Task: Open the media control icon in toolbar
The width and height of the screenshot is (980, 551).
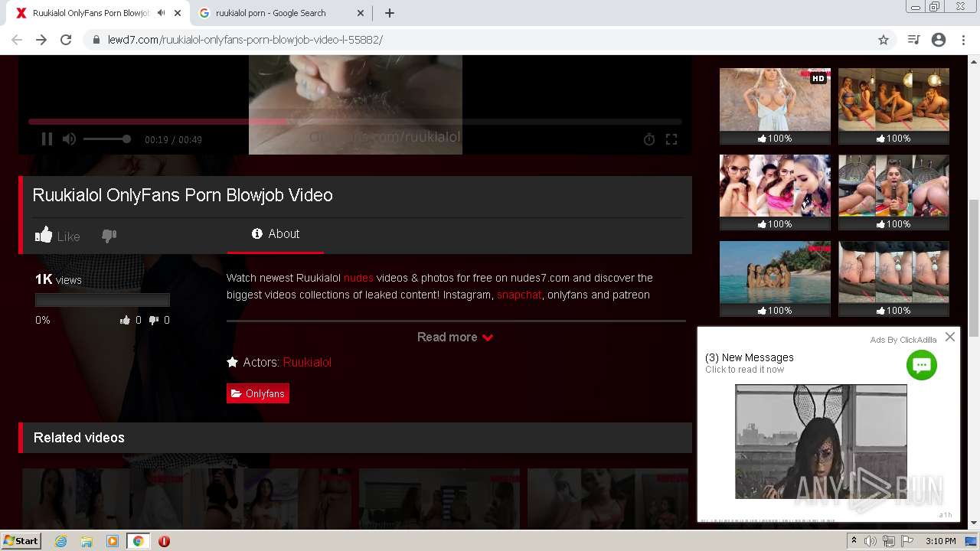Action: (913, 40)
